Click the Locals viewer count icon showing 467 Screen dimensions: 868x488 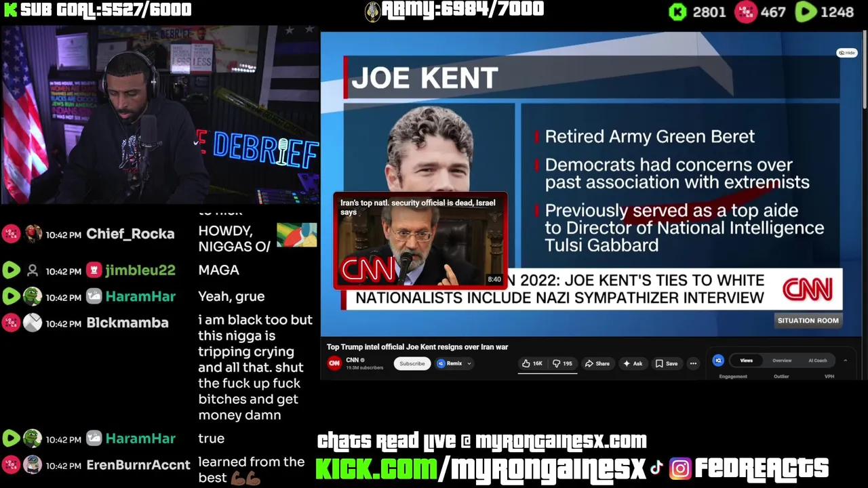(x=745, y=12)
